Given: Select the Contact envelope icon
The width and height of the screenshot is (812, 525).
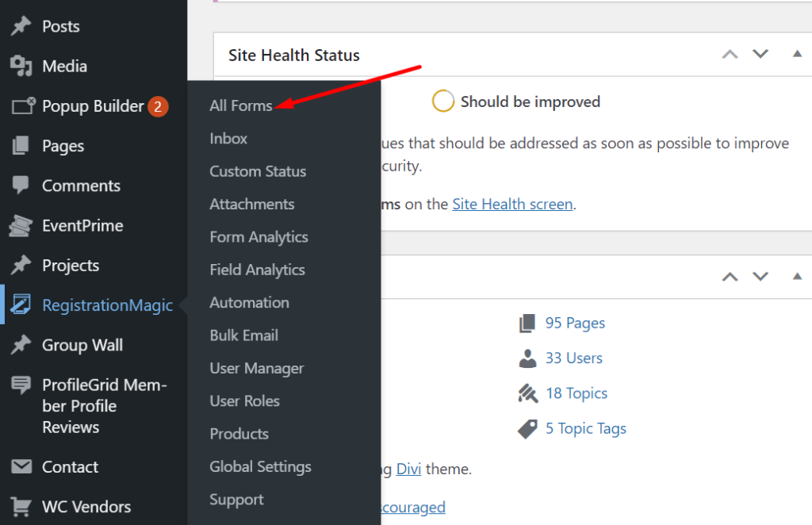Looking at the screenshot, I should pos(21,467).
